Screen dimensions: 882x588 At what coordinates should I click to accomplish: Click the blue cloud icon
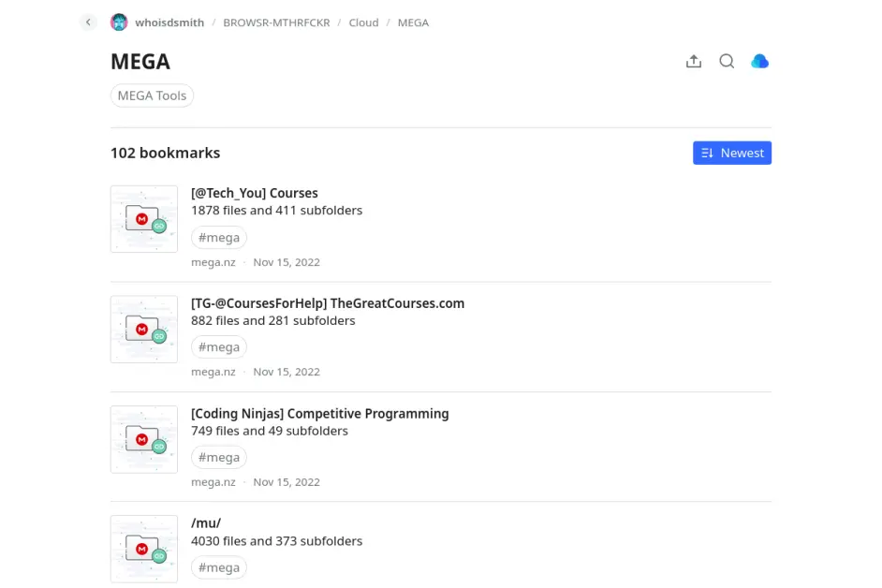pyautogui.click(x=760, y=62)
